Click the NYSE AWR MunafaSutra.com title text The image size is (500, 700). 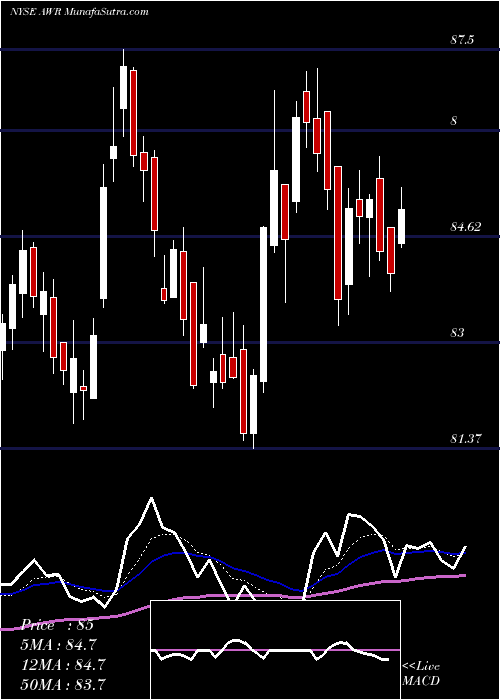[79, 12]
